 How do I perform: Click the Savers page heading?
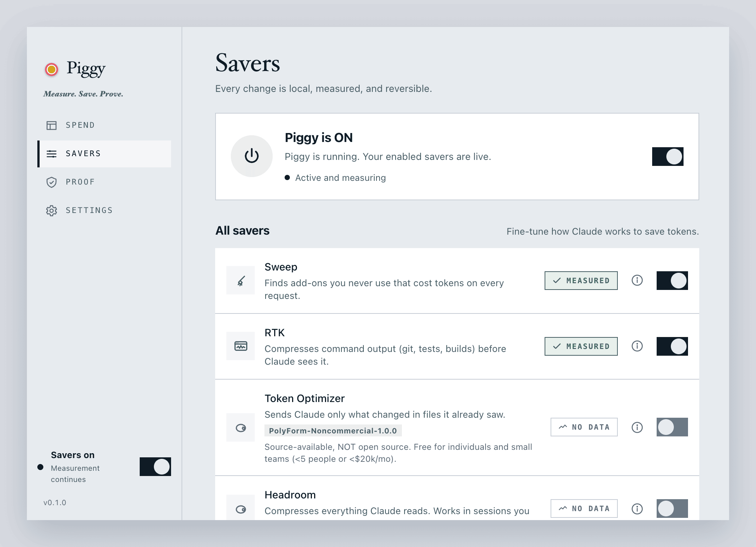click(248, 63)
